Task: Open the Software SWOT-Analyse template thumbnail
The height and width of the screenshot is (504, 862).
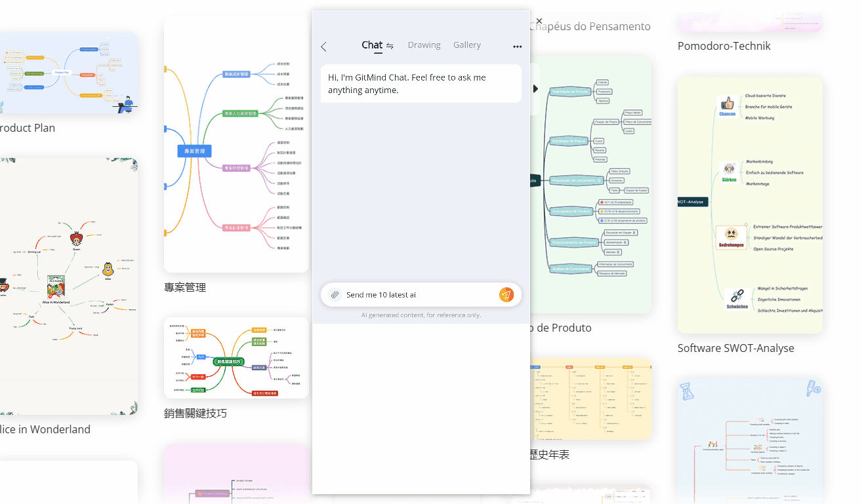Action: pos(750,204)
